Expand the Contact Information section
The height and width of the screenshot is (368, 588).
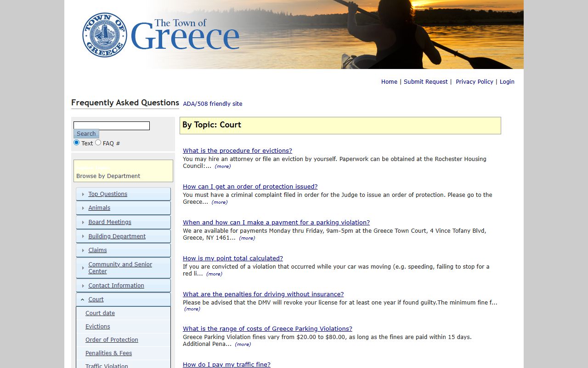(x=123, y=286)
